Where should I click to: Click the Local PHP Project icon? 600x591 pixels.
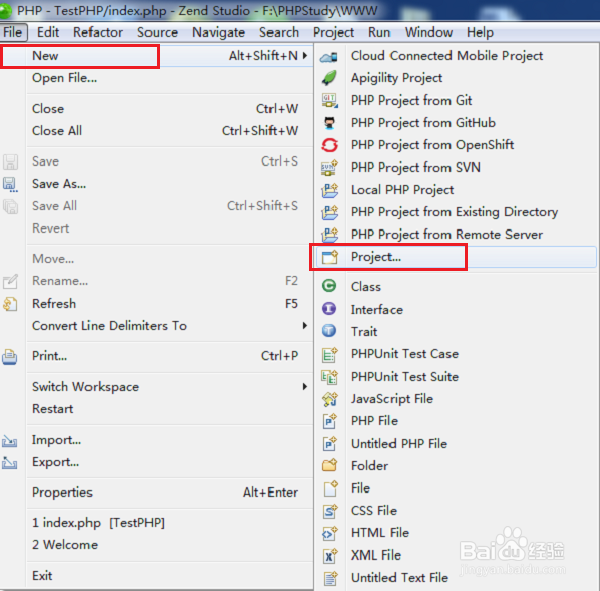(329, 190)
